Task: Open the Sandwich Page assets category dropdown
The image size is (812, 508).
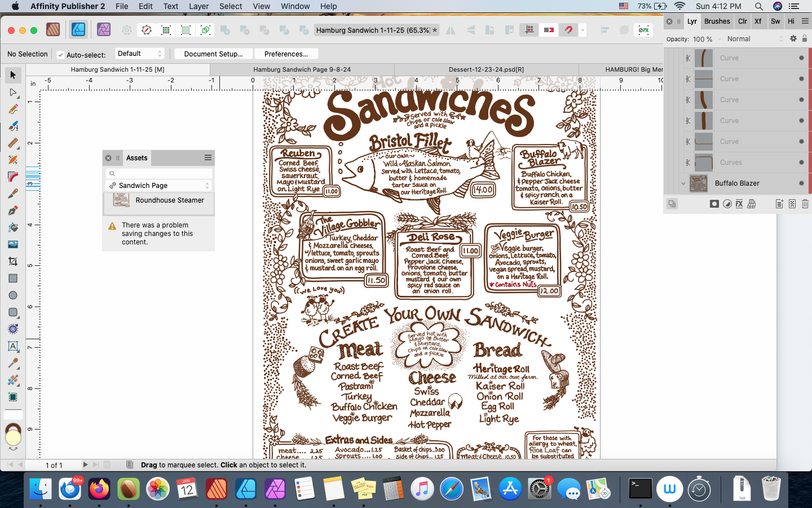Action: pos(159,185)
